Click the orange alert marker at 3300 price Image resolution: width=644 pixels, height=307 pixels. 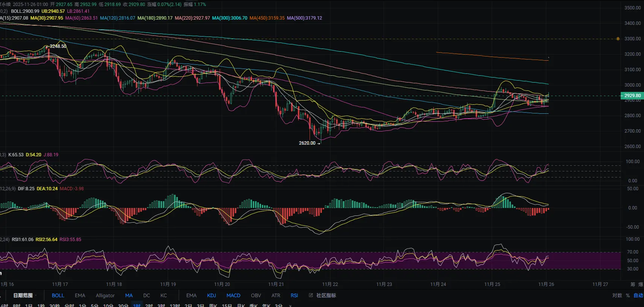pyautogui.click(x=618, y=39)
